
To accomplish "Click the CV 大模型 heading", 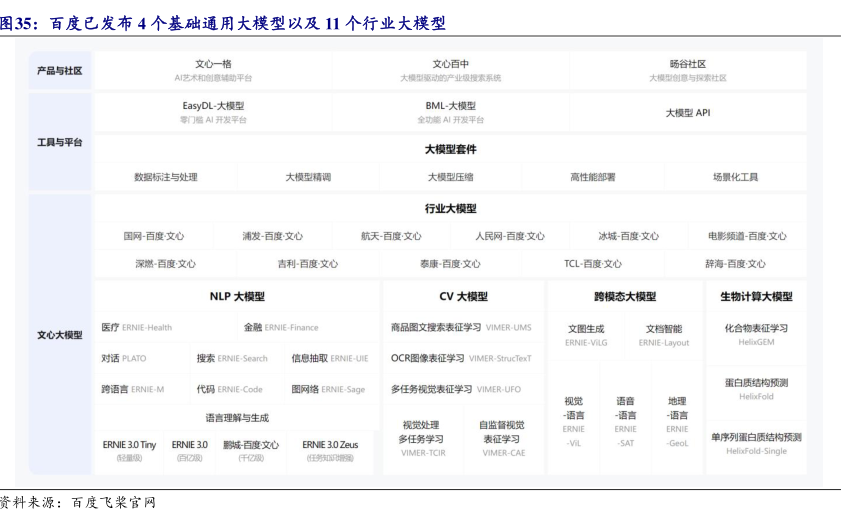I will (463, 296).
